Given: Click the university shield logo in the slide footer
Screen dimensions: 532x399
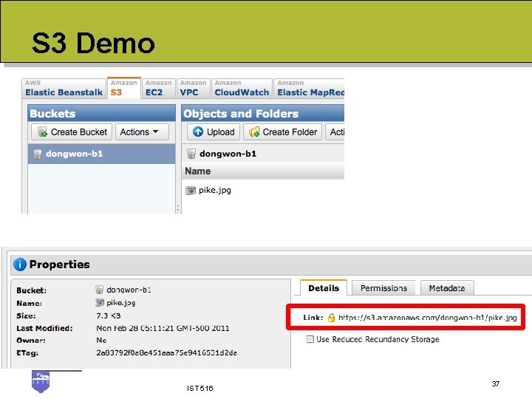Looking at the screenshot, I should 41,382.
